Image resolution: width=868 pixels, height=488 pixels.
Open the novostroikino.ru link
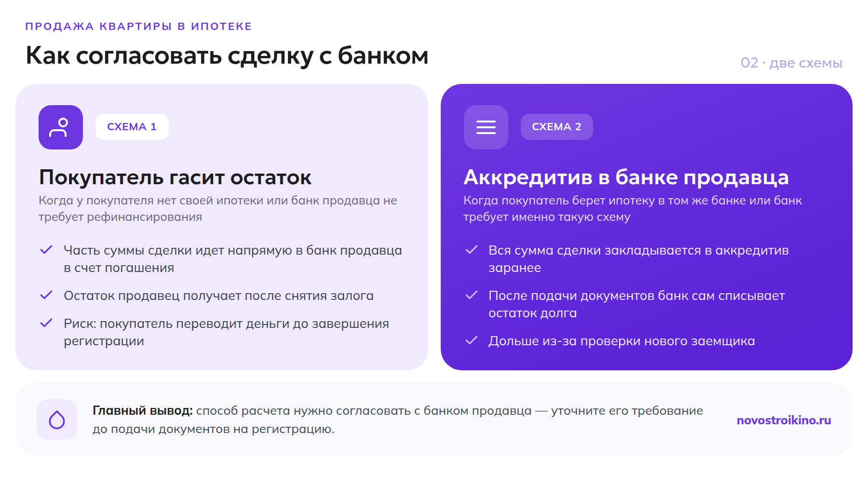click(784, 420)
